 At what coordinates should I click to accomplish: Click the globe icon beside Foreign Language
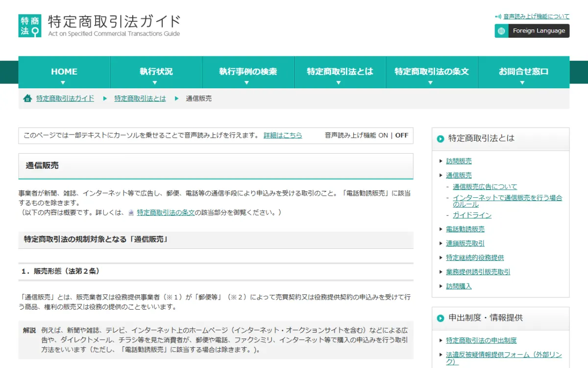501,31
